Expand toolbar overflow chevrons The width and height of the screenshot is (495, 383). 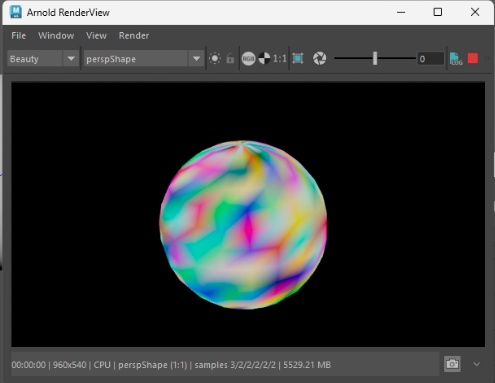[x=487, y=58]
